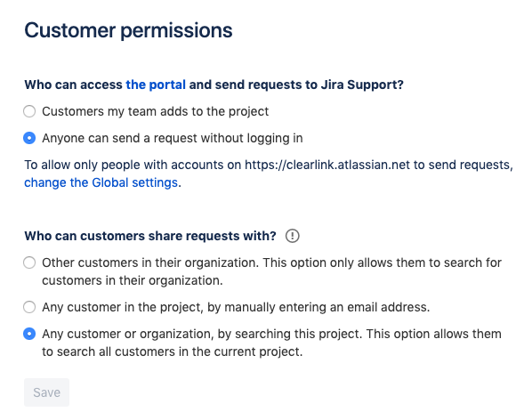Open 'change the Global settings' link
The height and width of the screenshot is (420, 532).
[x=101, y=182]
